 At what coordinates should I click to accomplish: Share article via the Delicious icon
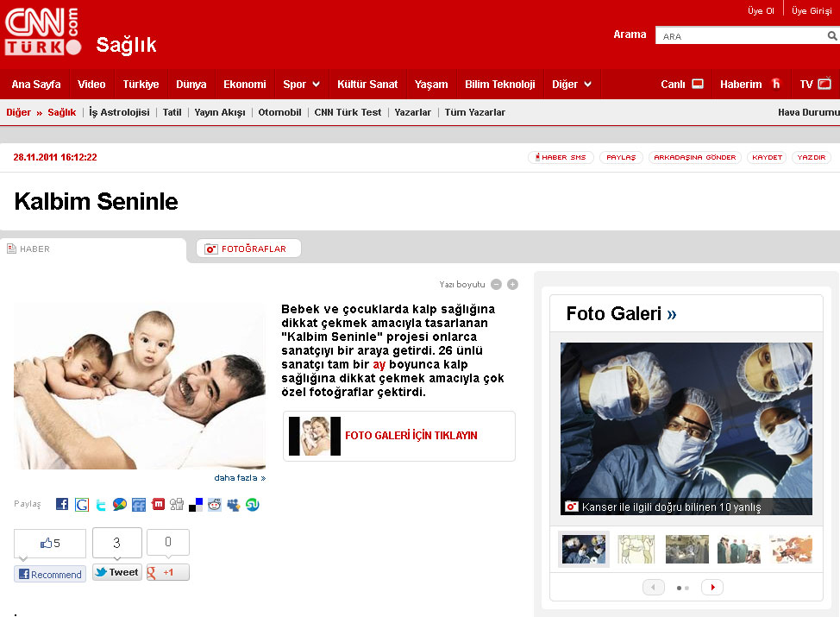[x=196, y=505]
